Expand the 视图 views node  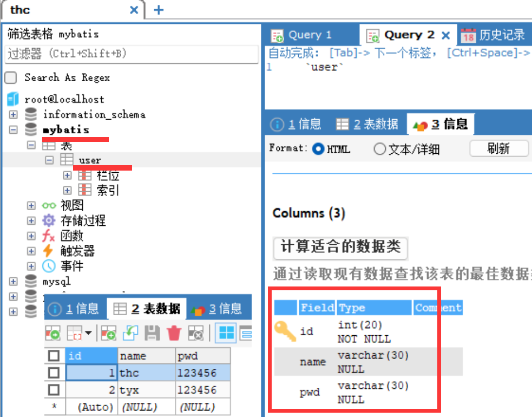click(x=31, y=205)
